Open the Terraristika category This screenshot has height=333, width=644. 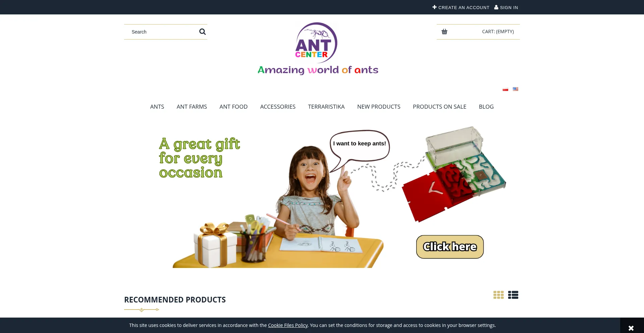click(326, 107)
